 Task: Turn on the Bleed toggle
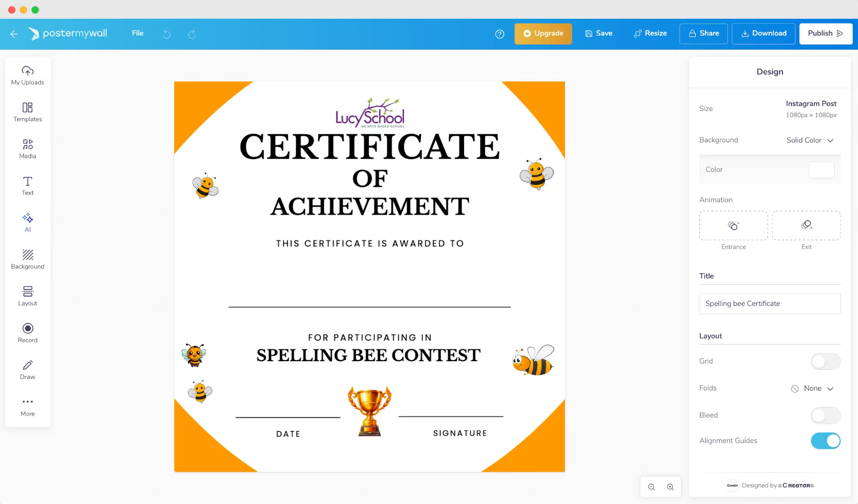tap(825, 415)
